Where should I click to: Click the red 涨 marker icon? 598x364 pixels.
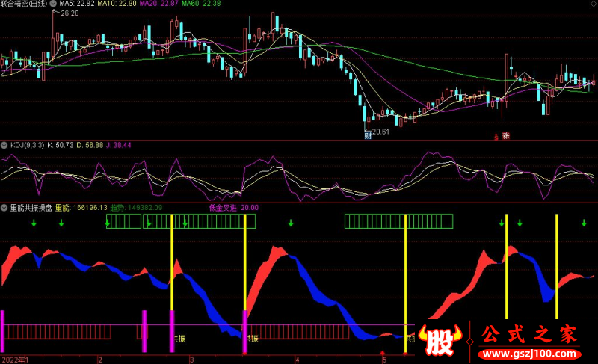coord(505,136)
